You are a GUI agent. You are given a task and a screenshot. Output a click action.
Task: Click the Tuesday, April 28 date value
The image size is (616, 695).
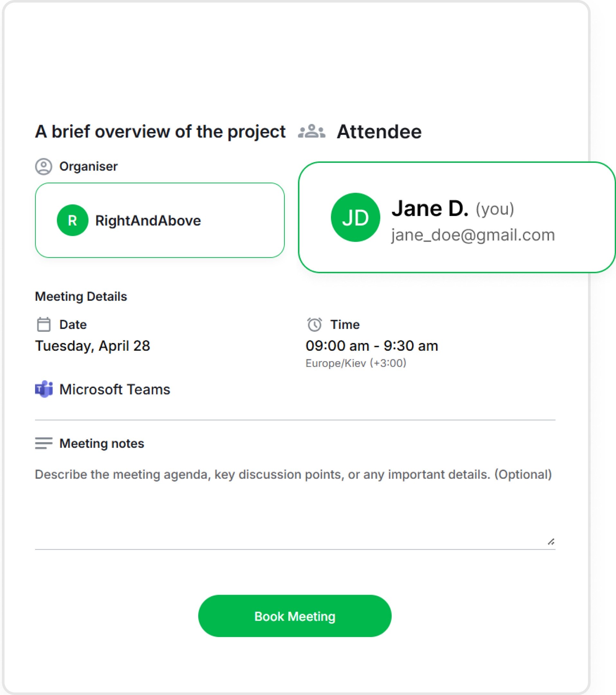[x=92, y=346]
